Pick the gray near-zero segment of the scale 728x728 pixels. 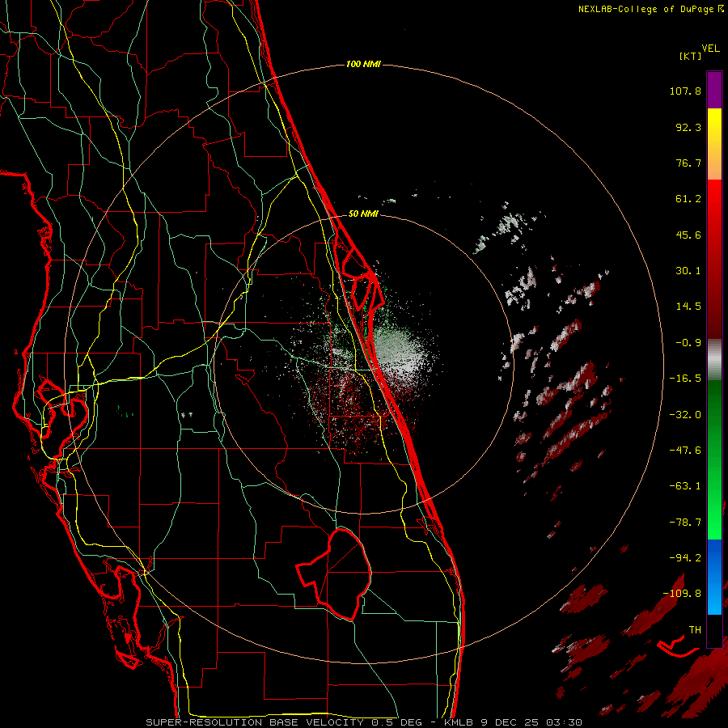[x=714, y=360]
